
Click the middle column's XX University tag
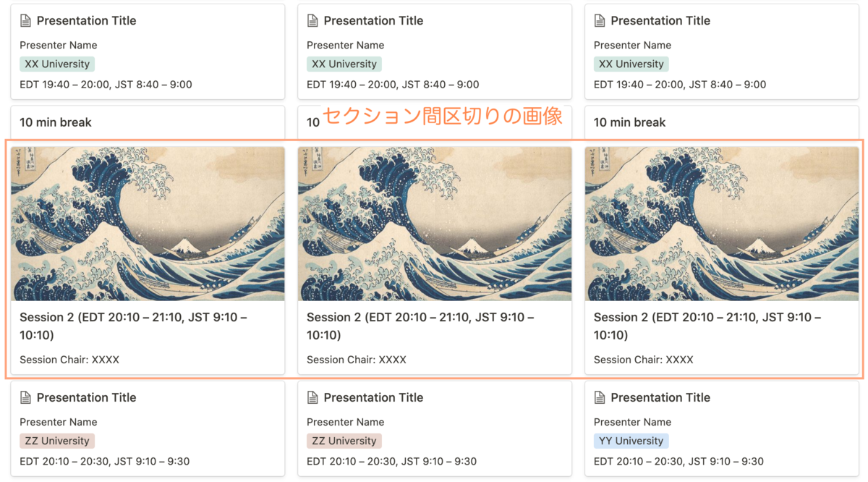(x=344, y=63)
